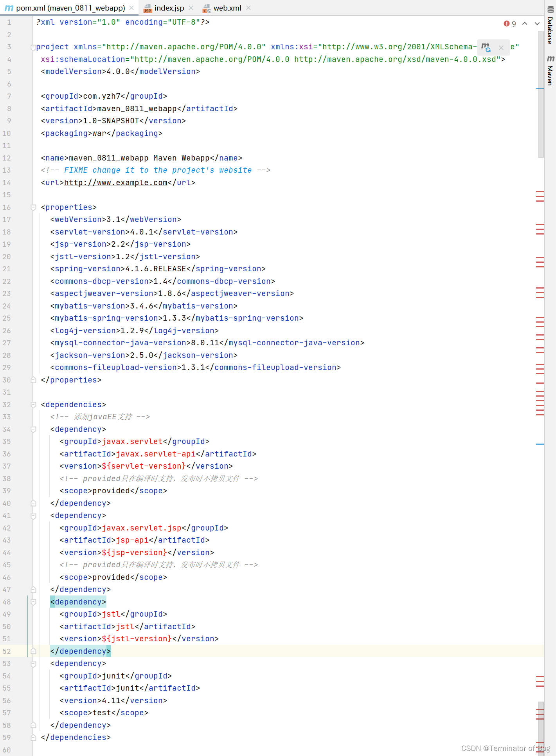This screenshot has height=756, width=556.
Task: Click the 3.4.6 mybatis version value
Action: 142,306
